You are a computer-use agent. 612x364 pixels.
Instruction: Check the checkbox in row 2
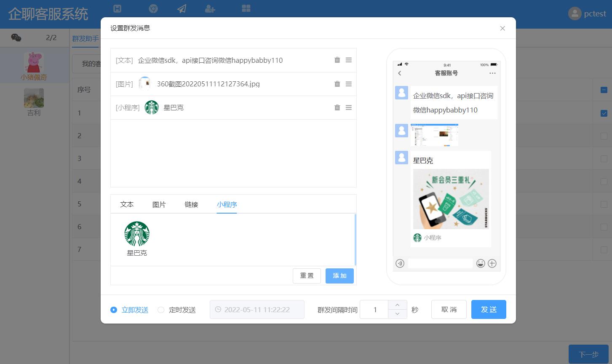pos(604,136)
